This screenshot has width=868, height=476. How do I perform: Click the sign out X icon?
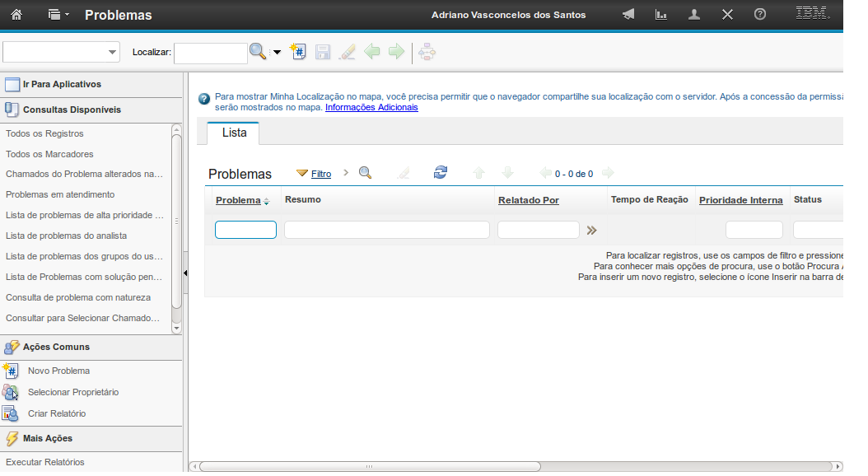(727, 15)
